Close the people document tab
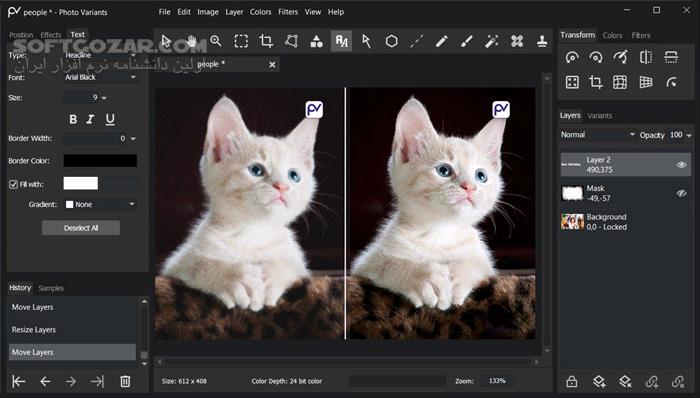Screen dimensions: 700x398 click(x=272, y=65)
